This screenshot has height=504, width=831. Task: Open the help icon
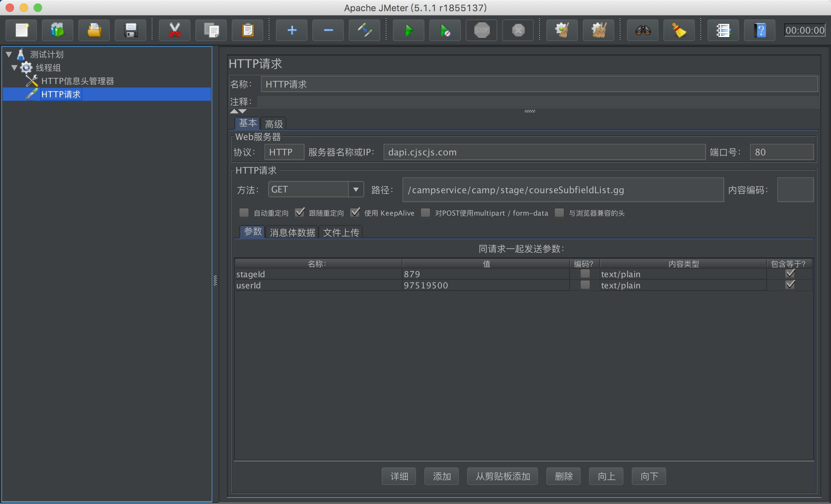(x=760, y=30)
